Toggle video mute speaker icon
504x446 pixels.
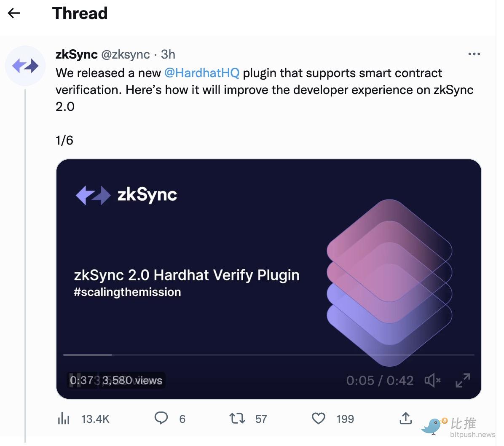pyautogui.click(x=432, y=380)
